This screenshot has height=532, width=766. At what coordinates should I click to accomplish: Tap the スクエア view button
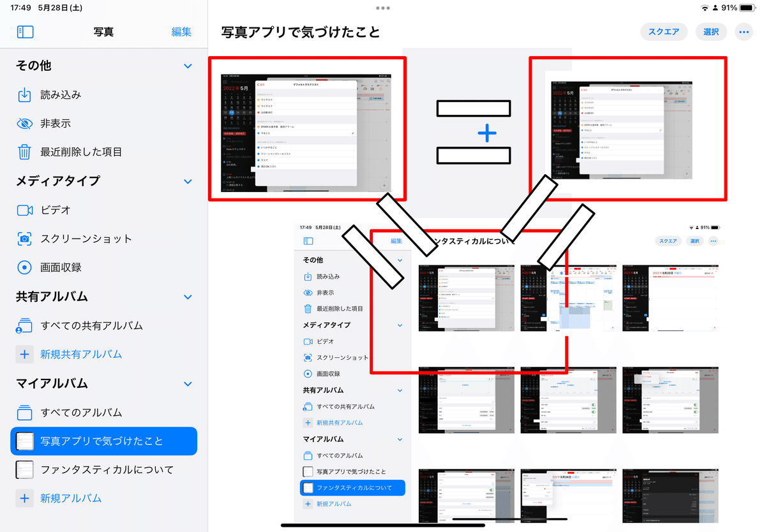pyautogui.click(x=664, y=32)
